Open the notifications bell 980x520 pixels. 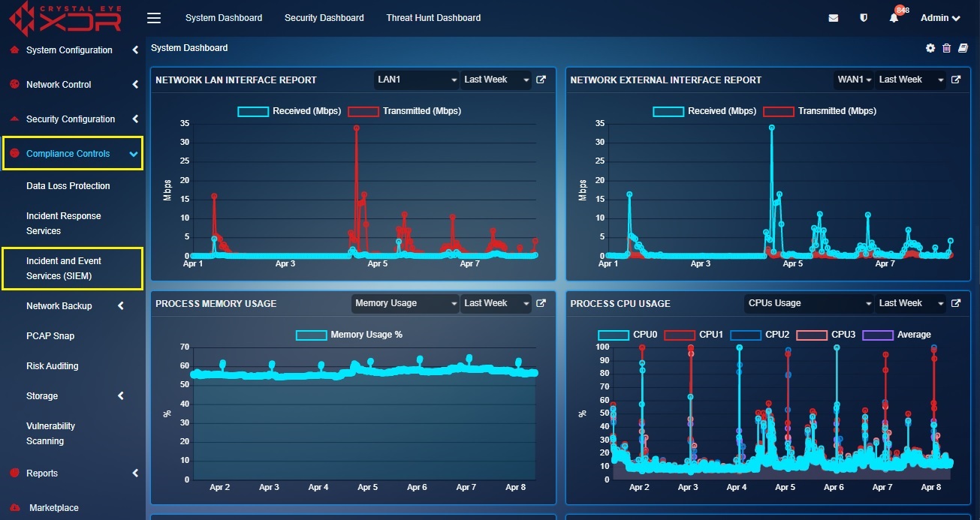tap(894, 18)
